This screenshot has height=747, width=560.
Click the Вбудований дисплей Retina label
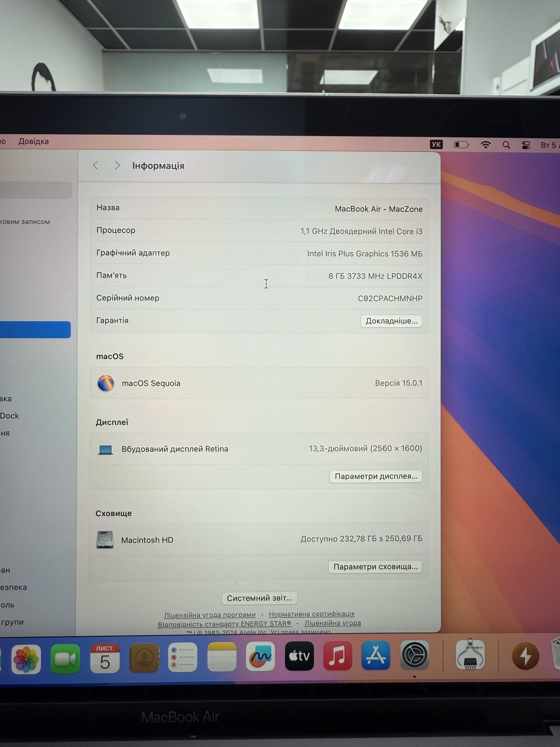point(175,449)
